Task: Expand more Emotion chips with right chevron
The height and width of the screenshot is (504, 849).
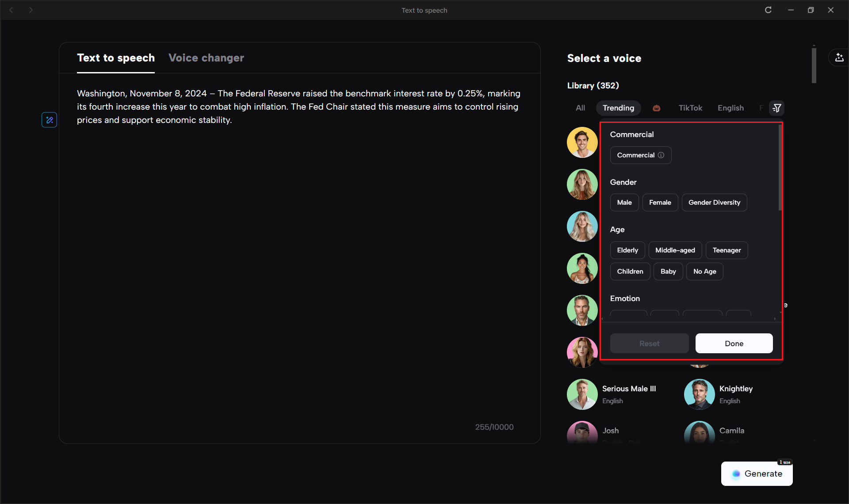Action: coord(775,319)
